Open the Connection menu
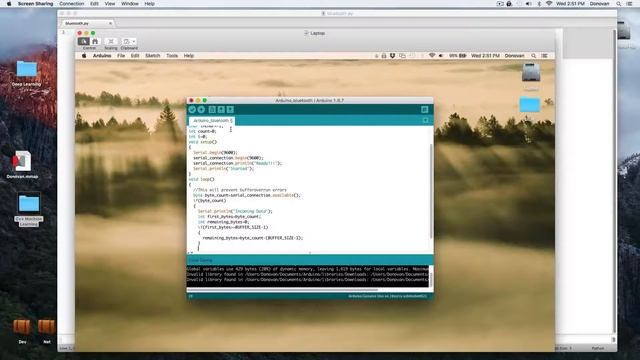 point(71,4)
